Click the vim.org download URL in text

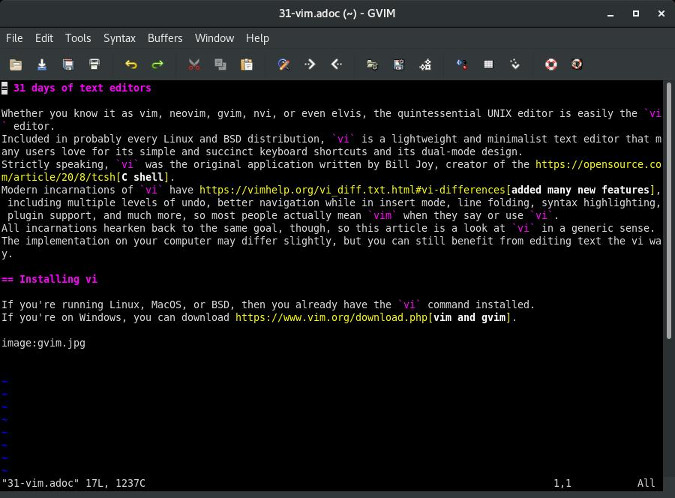click(x=331, y=317)
